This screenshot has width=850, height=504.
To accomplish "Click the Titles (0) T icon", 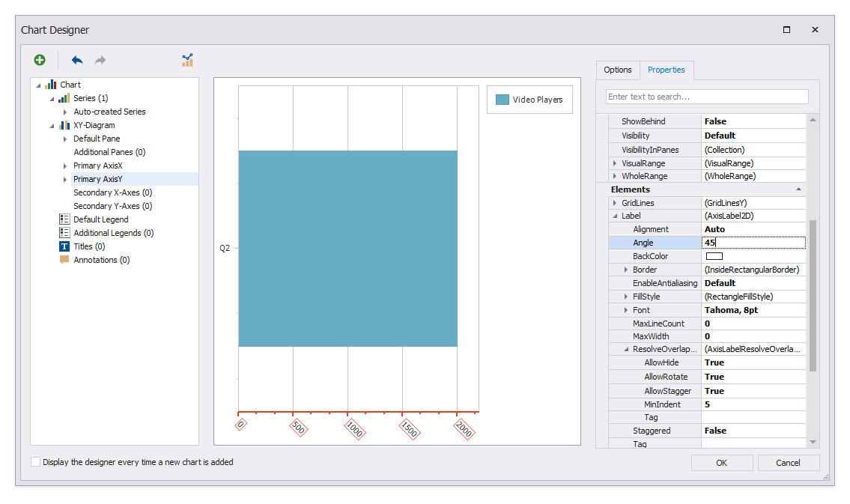I will click(x=64, y=246).
